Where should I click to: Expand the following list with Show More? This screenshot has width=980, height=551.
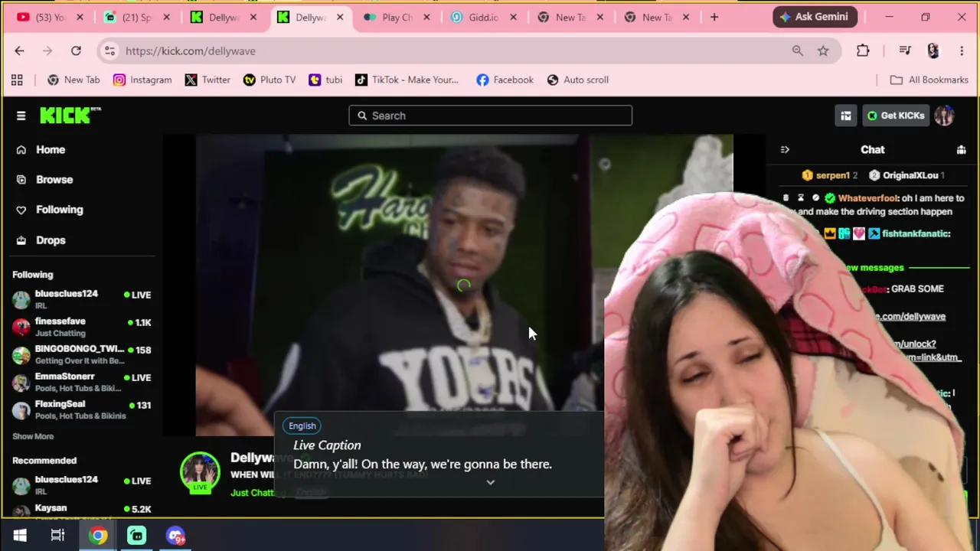(x=33, y=436)
